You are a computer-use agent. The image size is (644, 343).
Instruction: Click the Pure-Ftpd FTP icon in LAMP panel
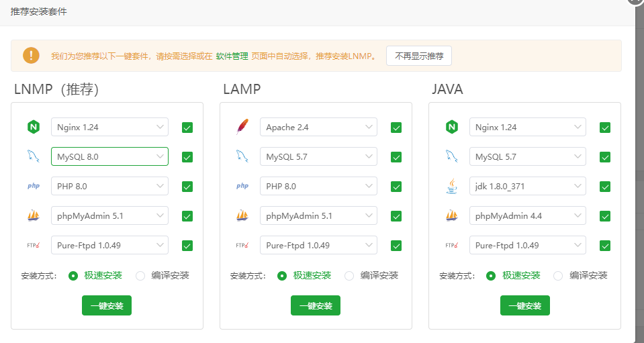point(242,245)
